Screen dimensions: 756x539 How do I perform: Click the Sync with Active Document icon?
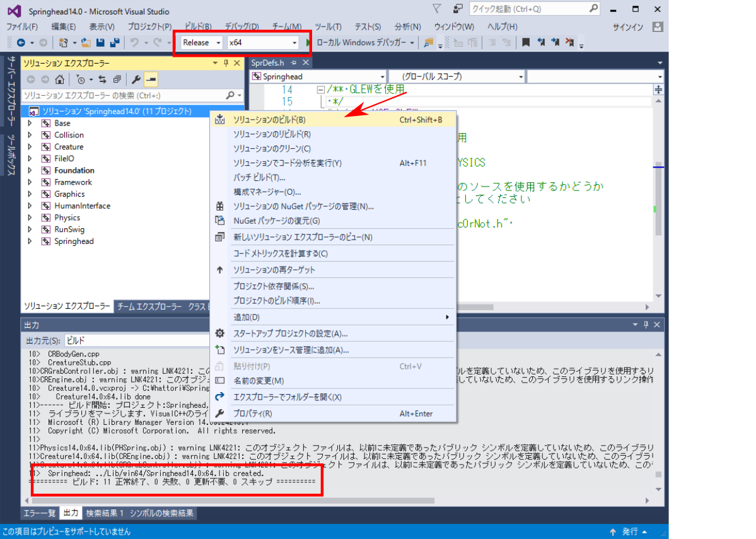[102, 79]
